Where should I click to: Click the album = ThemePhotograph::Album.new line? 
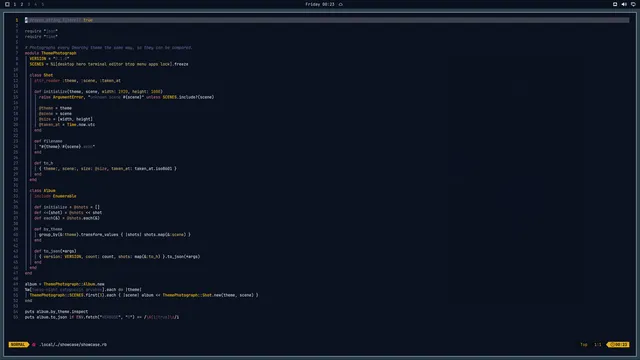click(x=64, y=284)
